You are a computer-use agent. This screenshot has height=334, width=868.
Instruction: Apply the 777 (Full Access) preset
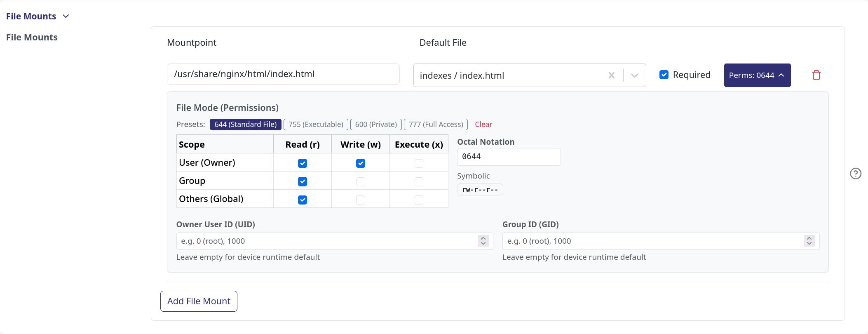[x=436, y=125]
